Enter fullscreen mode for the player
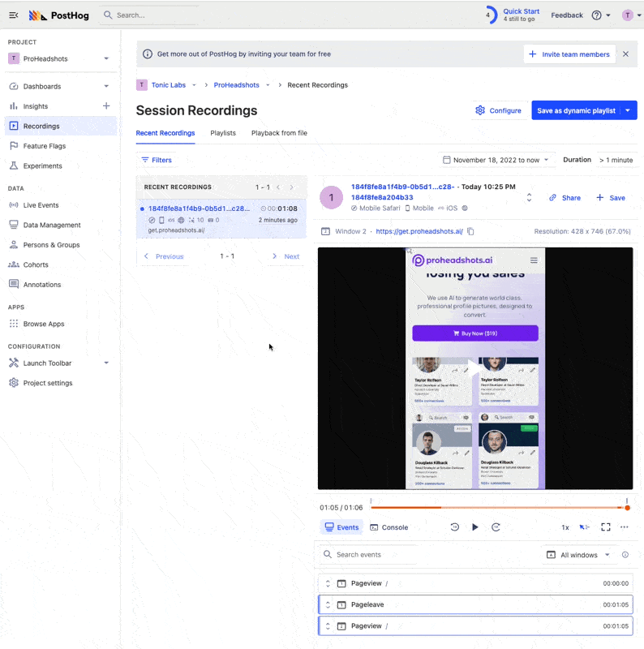This screenshot has height=649, width=644. click(605, 527)
